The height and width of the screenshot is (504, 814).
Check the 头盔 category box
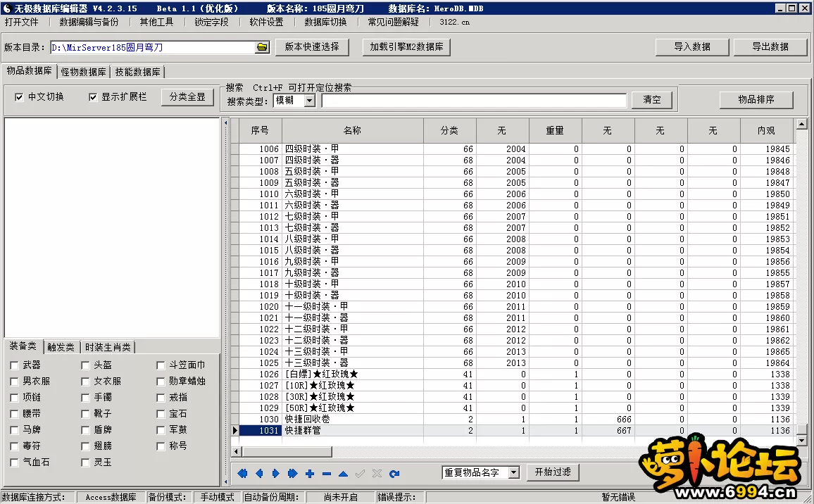(x=86, y=365)
